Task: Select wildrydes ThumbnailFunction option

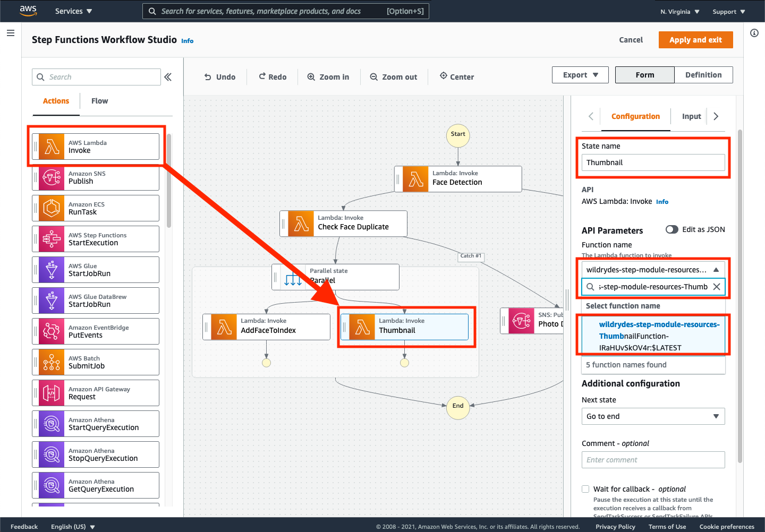Action: 653,336
